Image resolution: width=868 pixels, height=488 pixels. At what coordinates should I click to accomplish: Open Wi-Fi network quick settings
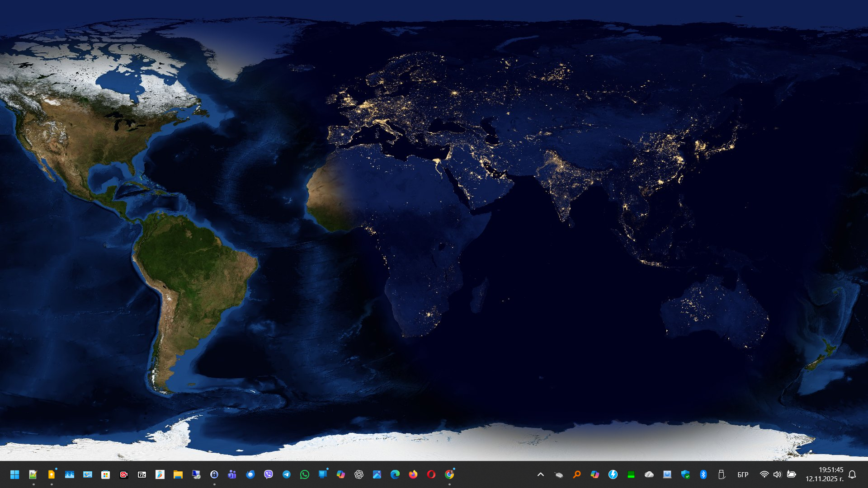[x=764, y=474]
